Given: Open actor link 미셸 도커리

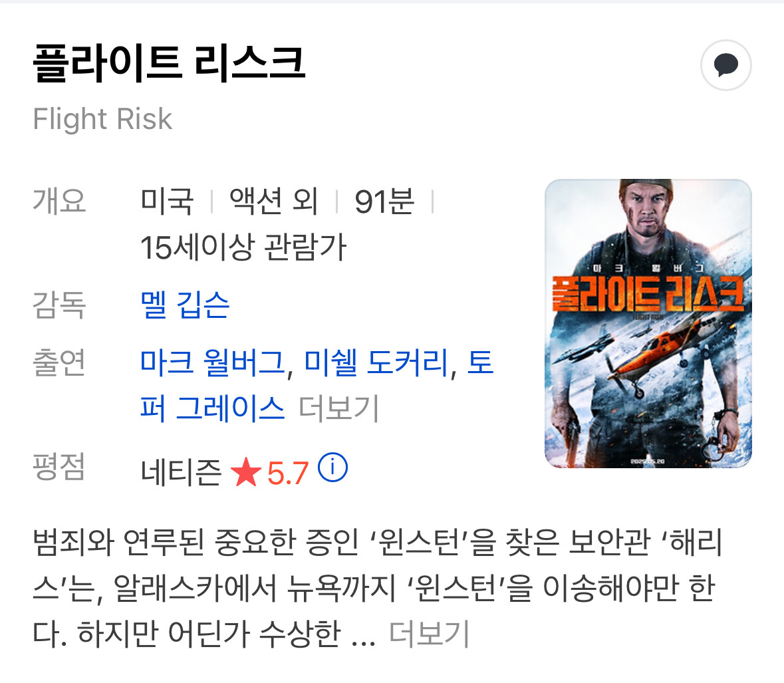Looking at the screenshot, I should click(x=376, y=362).
